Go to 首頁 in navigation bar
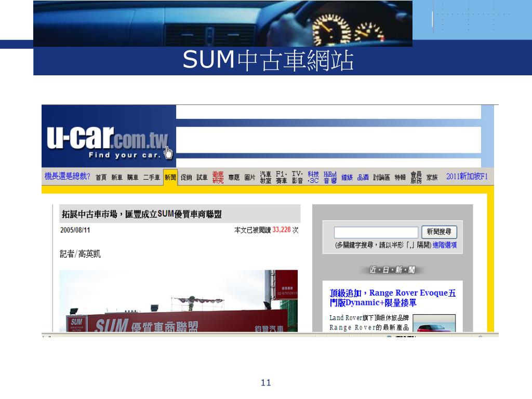This screenshot has height=399, width=532. 101,178
